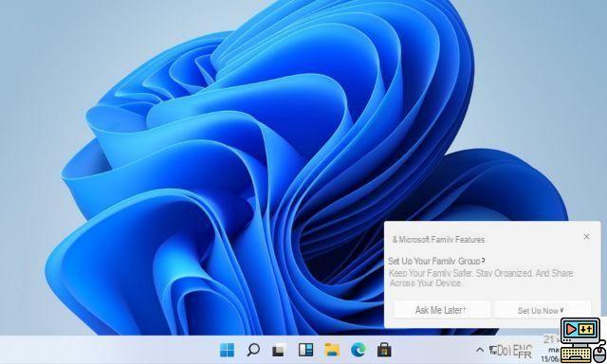The image size is (607, 364).
Task: Open the Windows Start menu
Action: pyautogui.click(x=227, y=350)
